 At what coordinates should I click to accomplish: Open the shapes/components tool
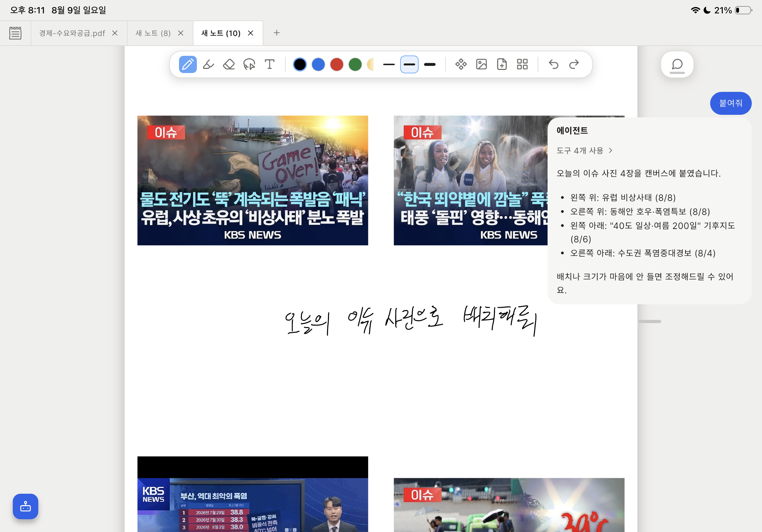(x=461, y=64)
